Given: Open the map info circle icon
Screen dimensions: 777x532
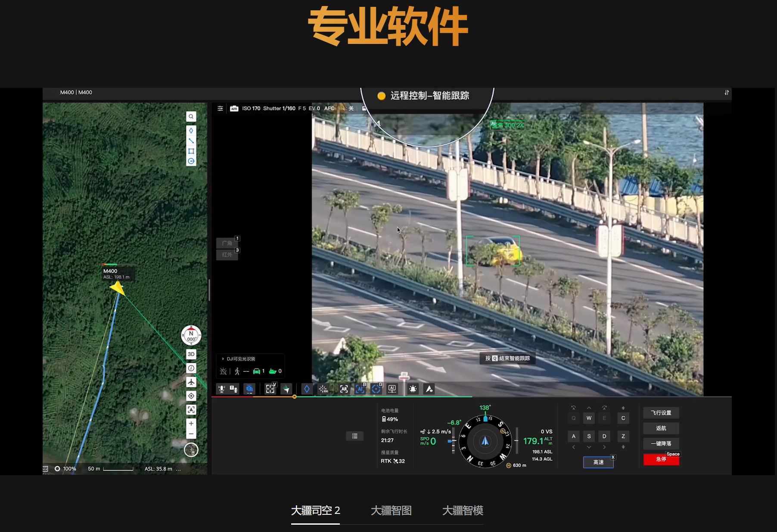Looking at the screenshot, I should [191, 368].
